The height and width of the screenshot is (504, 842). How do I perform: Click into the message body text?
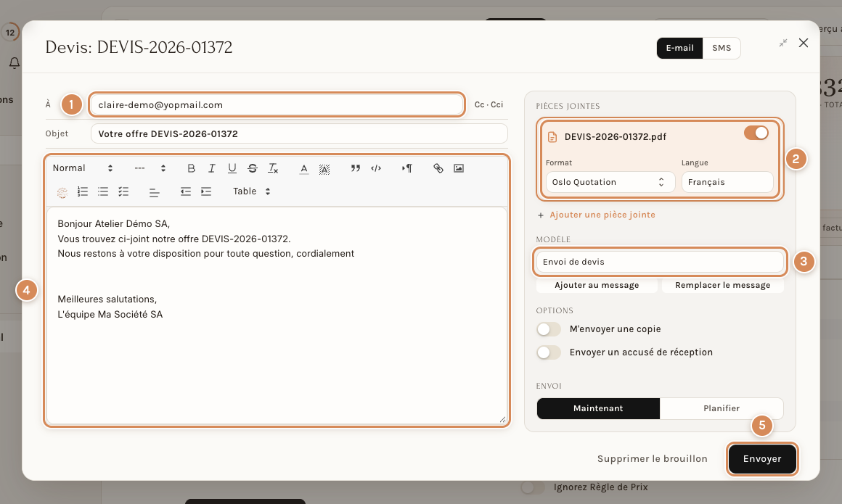277,315
